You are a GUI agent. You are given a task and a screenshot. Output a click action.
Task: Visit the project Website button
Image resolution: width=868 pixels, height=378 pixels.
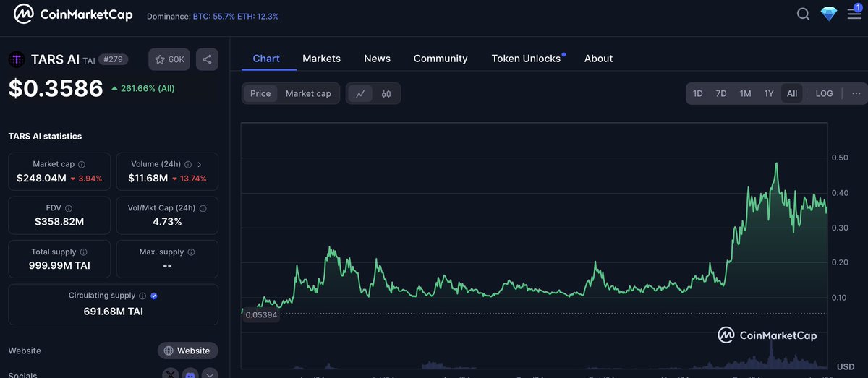click(188, 351)
